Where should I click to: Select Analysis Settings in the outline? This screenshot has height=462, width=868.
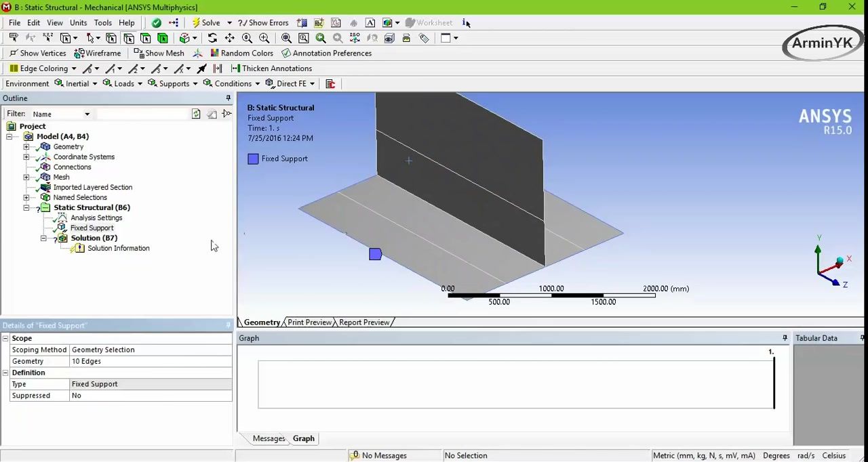point(96,217)
